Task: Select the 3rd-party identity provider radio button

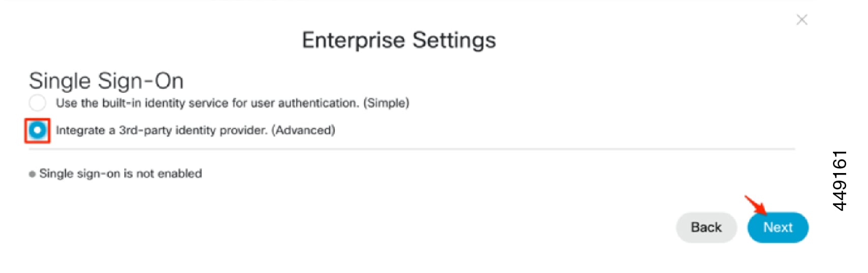Action: (37, 130)
